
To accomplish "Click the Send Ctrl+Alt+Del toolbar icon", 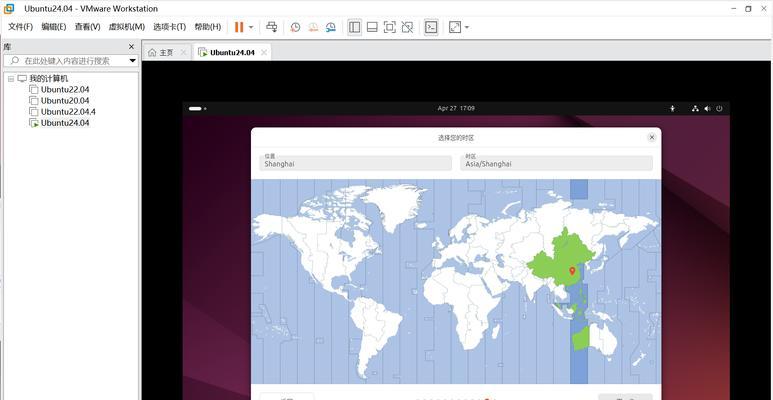I will click(x=272, y=27).
